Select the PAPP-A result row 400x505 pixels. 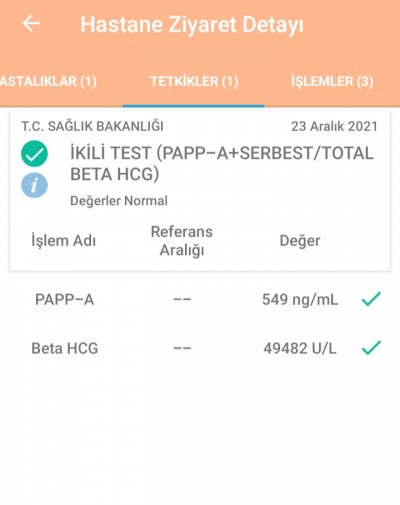point(200,299)
